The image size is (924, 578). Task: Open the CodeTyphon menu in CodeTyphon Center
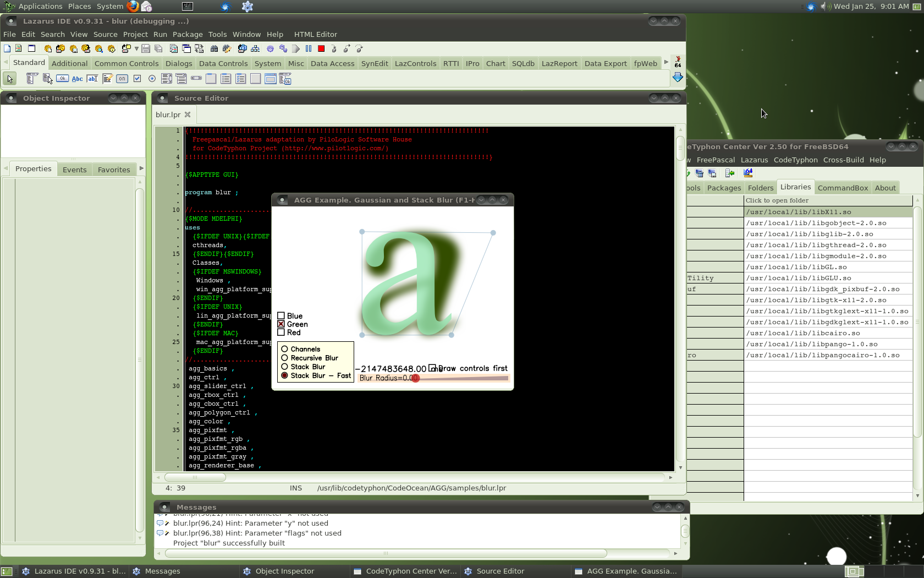[x=795, y=160]
